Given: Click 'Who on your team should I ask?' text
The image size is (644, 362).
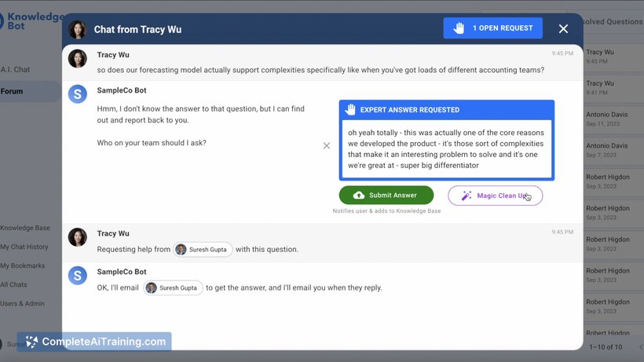Looking at the screenshot, I should click(x=152, y=143).
